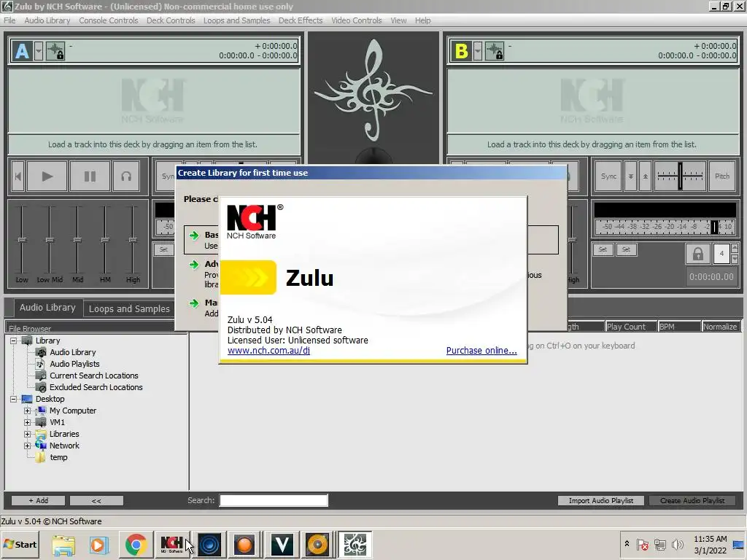Click Deck A waveform lock icon
This screenshot has width=747, height=560.
(55, 51)
